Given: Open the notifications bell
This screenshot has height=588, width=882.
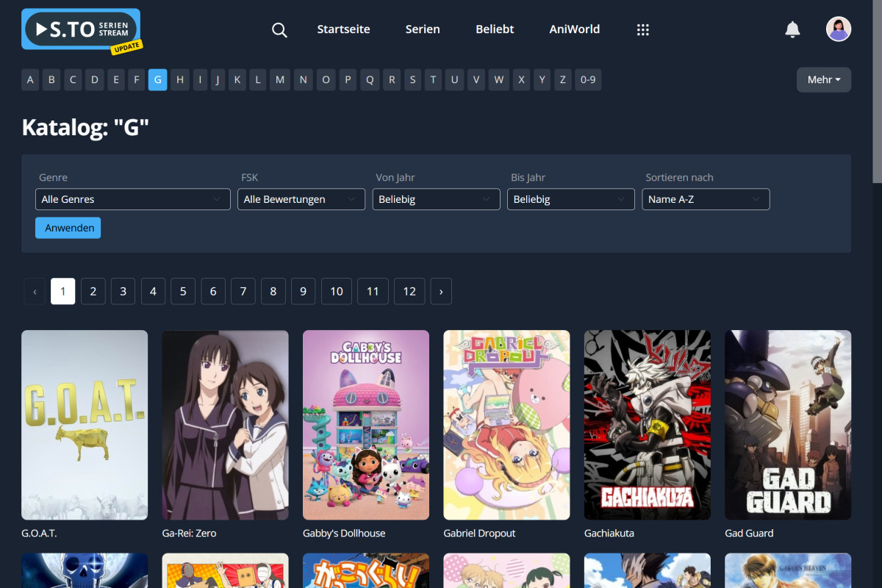Looking at the screenshot, I should pos(792,29).
